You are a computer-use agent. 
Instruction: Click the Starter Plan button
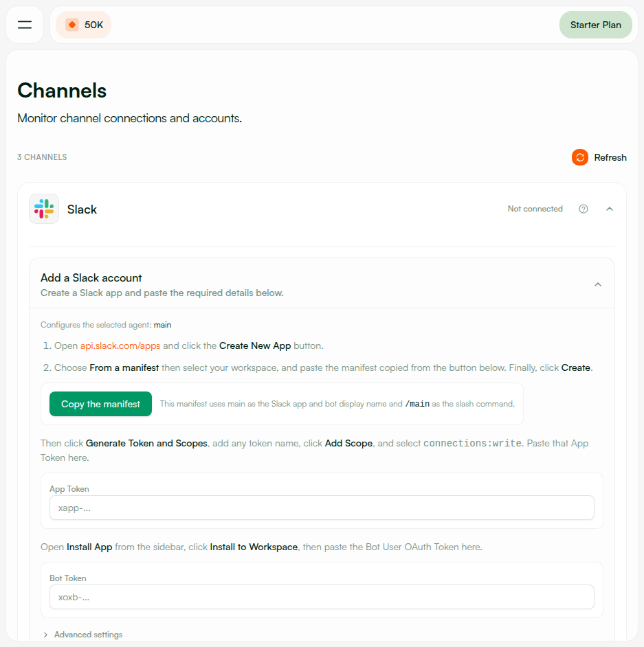click(x=595, y=24)
